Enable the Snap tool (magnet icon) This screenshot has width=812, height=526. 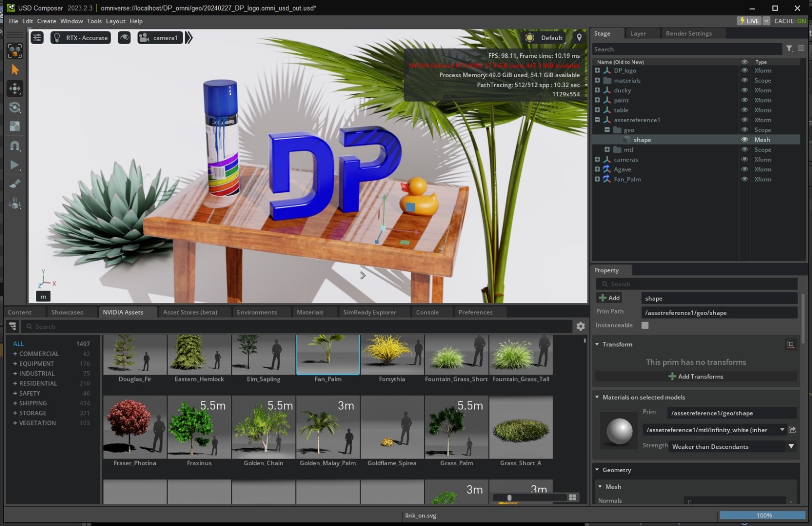click(x=15, y=146)
